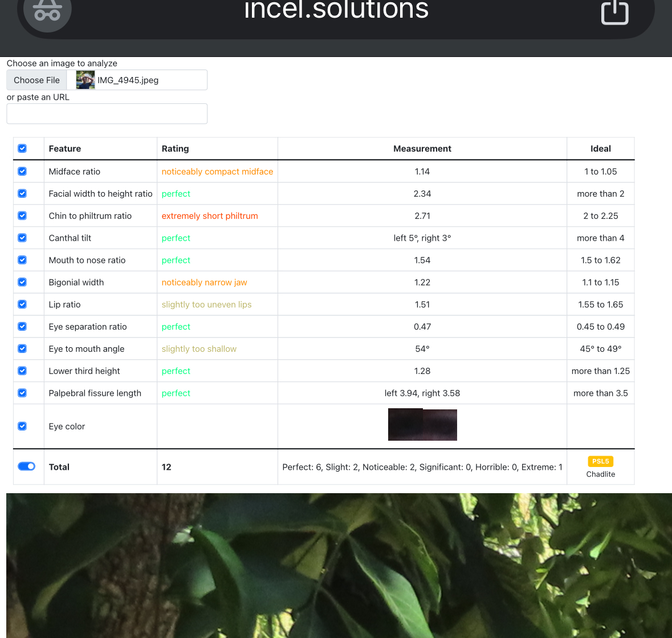
Task: Click the Choose File button
Action: 37,80
